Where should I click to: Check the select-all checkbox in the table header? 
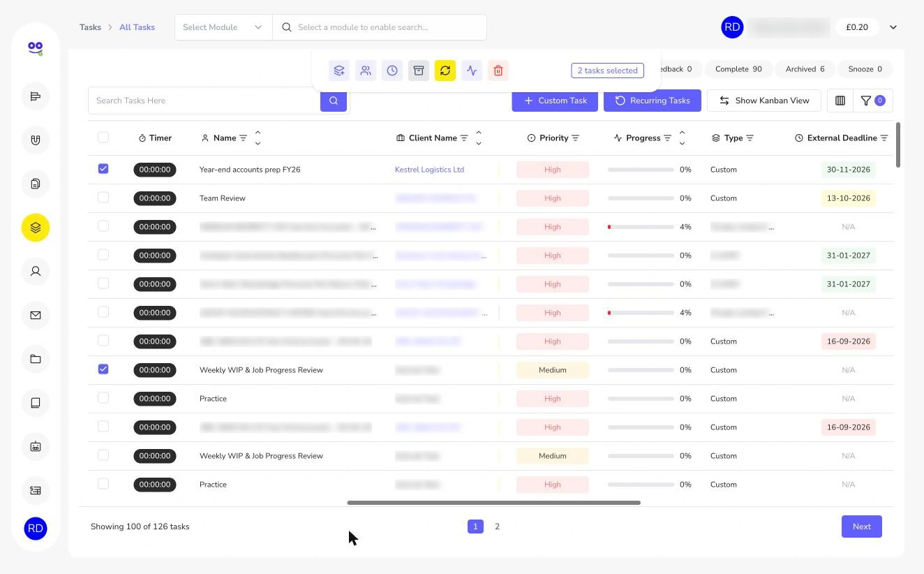tap(103, 138)
